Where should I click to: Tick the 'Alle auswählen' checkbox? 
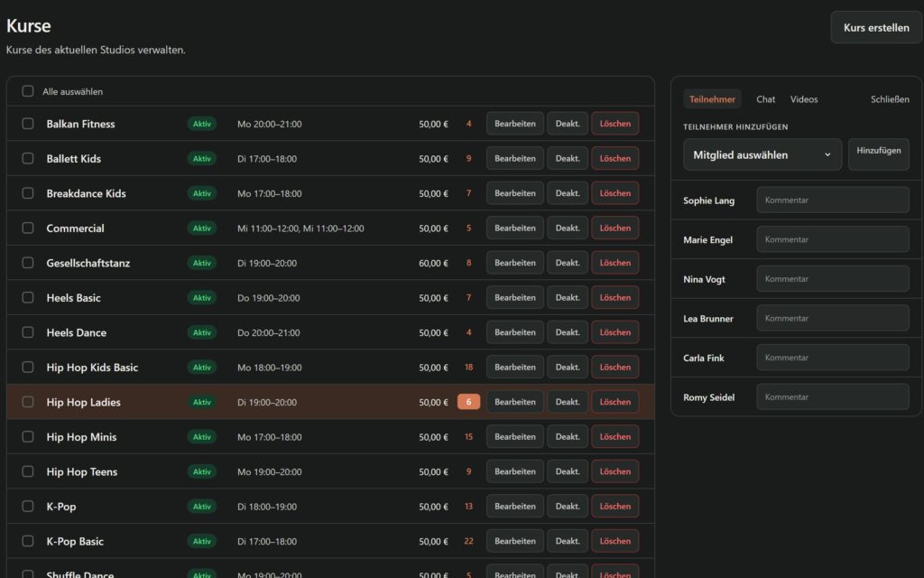click(28, 91)
